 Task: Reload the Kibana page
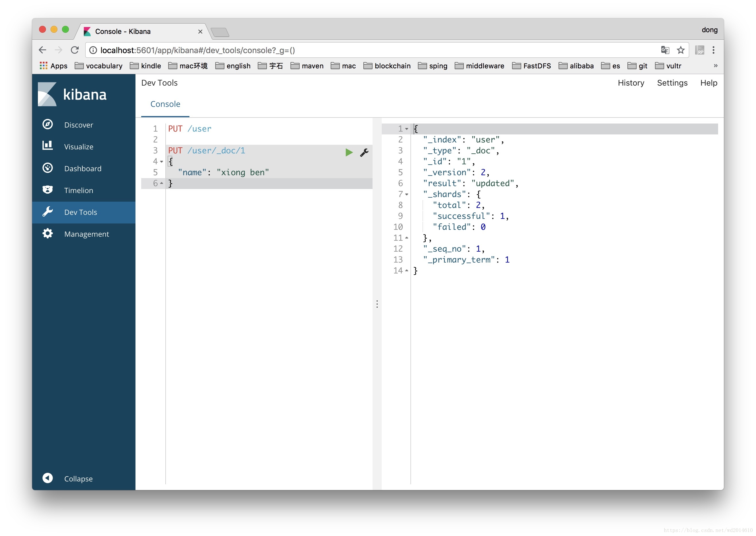[75, 50]
